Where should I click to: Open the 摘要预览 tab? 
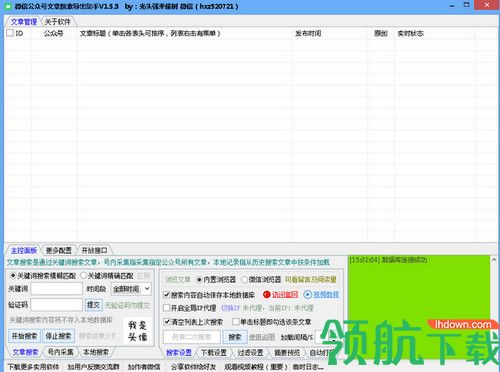[x=287, y=353]
